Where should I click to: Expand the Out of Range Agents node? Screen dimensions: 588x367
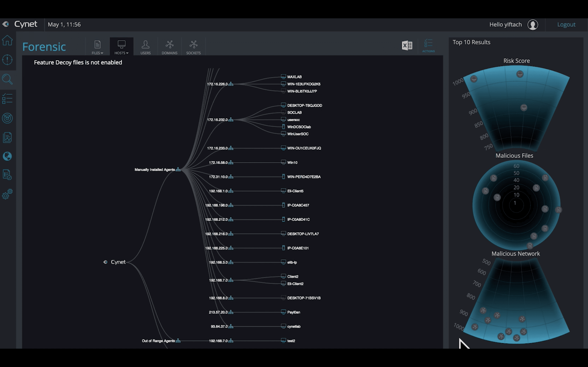tap(178, 341)
